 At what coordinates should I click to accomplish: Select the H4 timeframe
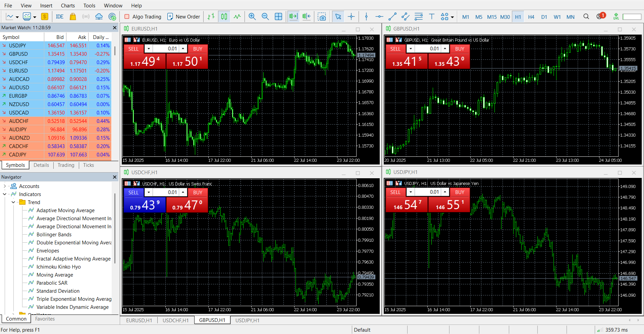[531, 17]
